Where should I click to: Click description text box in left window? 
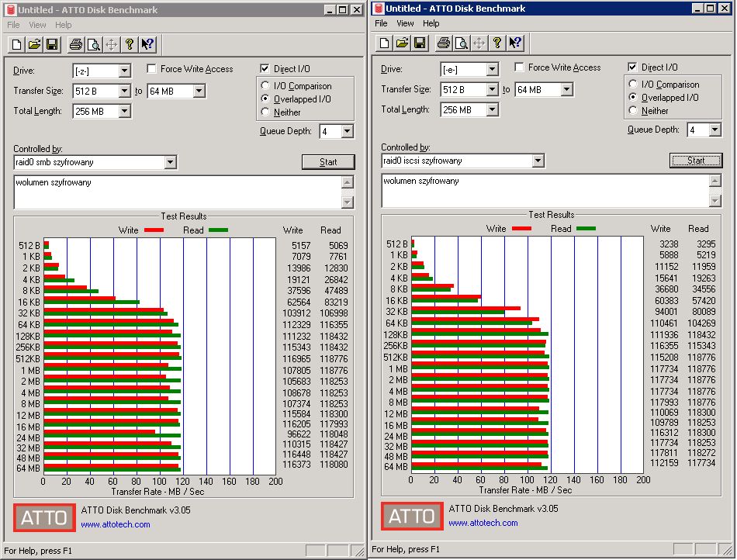pos(178,192)
